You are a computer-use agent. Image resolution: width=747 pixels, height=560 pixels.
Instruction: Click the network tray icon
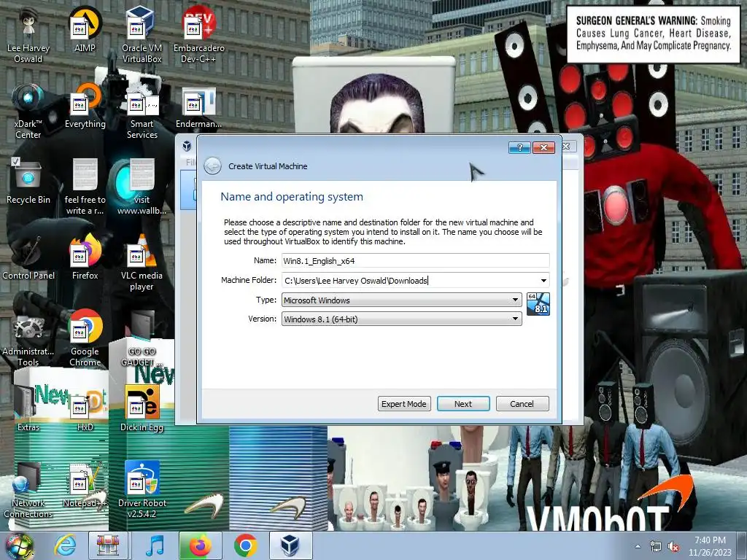[656, 547]
